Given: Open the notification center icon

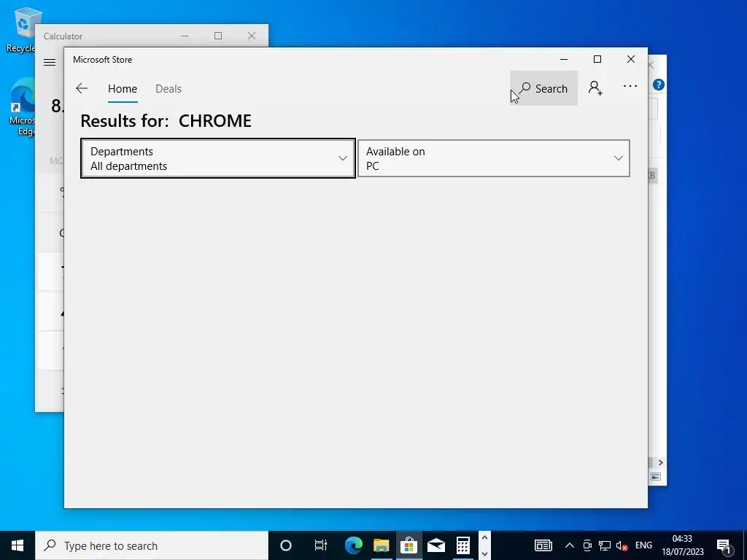Looking at the screenshot, I should click(724, 545).
